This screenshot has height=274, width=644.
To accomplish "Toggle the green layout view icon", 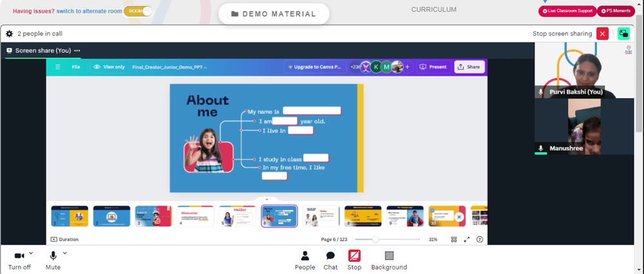I will (x=623, y=33).
